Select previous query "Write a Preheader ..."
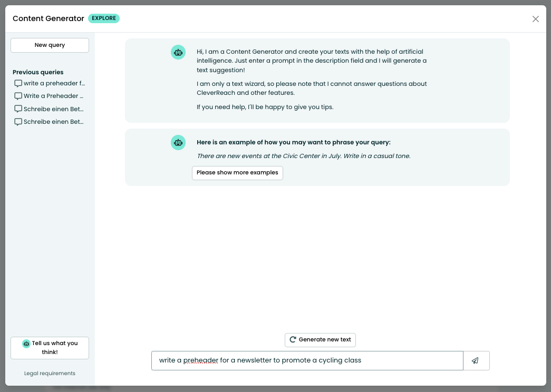The height and width of the screenshot is (392, 551). click(53, 96)
